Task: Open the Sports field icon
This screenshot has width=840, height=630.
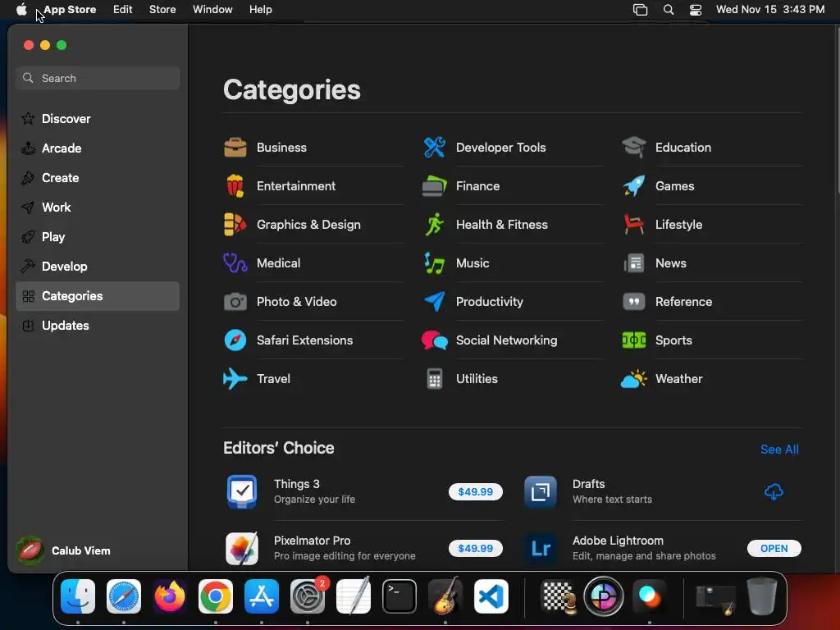Action: 634,340
